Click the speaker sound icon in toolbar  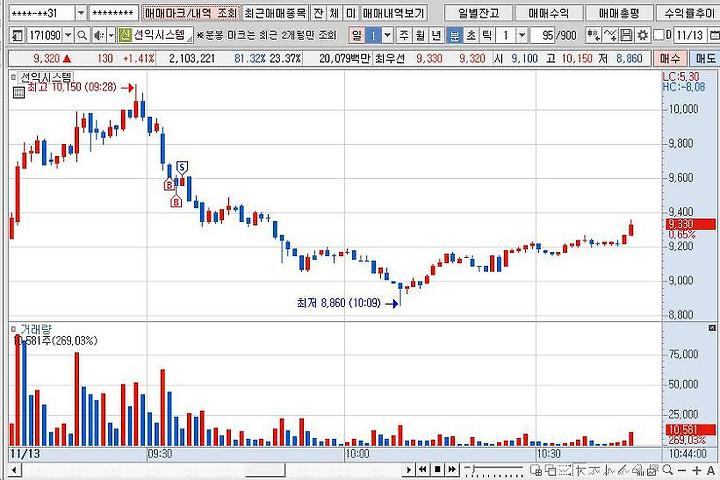pos(98,35)
